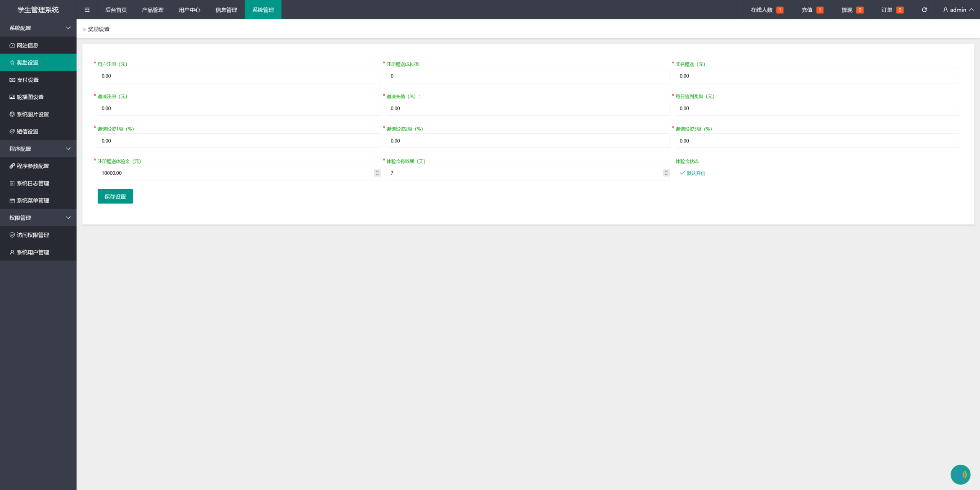
Task: Switch to 用户中心 top tab
Action: click(x=189, y=10)
